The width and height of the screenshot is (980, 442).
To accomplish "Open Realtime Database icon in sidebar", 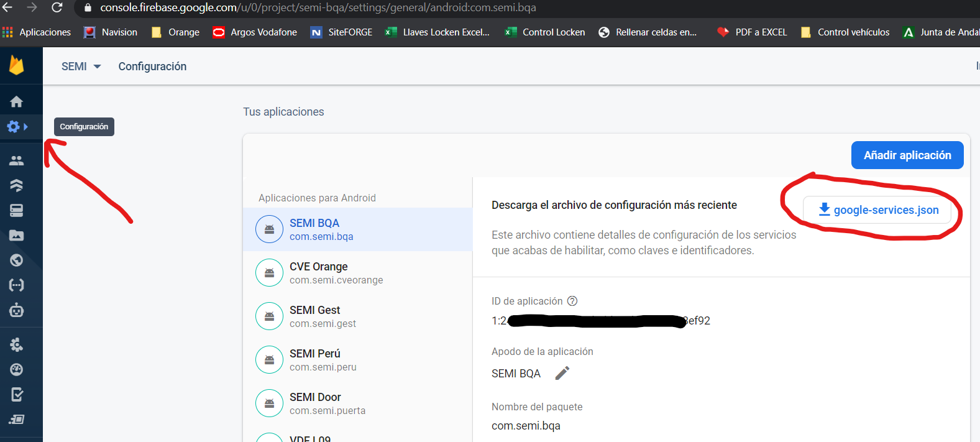I will [17, 211].
